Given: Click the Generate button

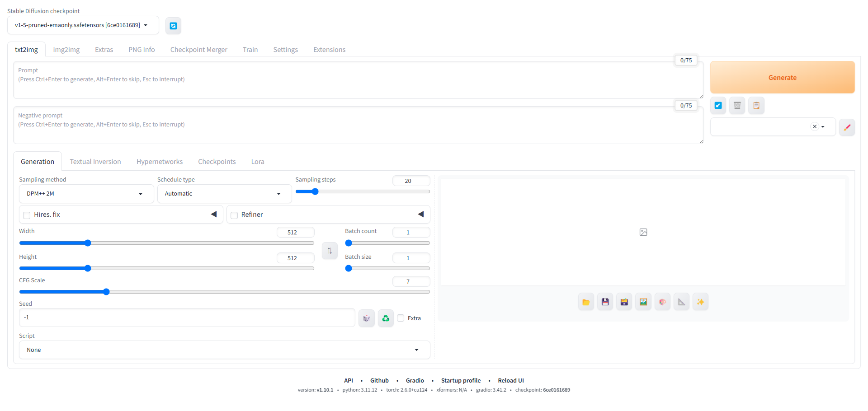Looking at the screenshot, I should tap(783, 77).
